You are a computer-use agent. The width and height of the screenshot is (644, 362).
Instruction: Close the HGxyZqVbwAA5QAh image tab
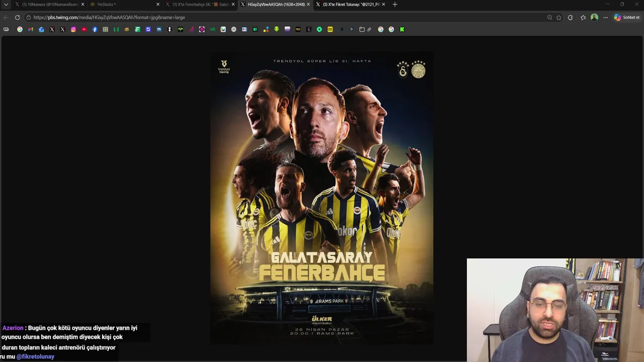308,5
